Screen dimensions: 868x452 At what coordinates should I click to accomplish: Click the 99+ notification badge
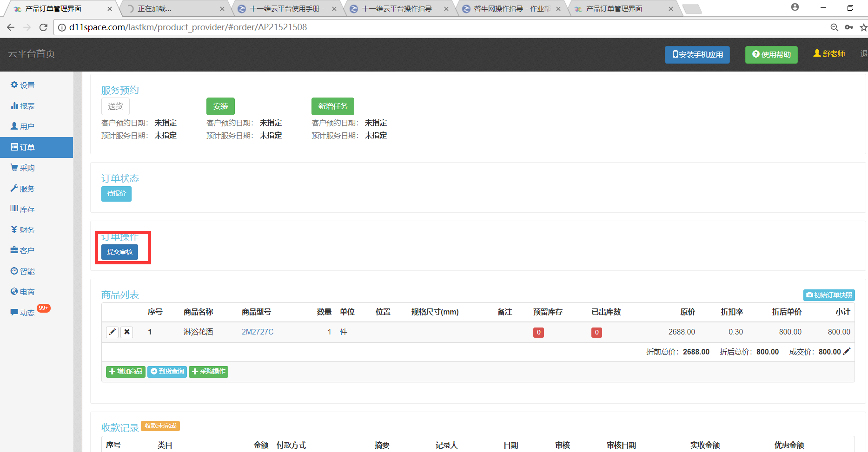point(44,308)
